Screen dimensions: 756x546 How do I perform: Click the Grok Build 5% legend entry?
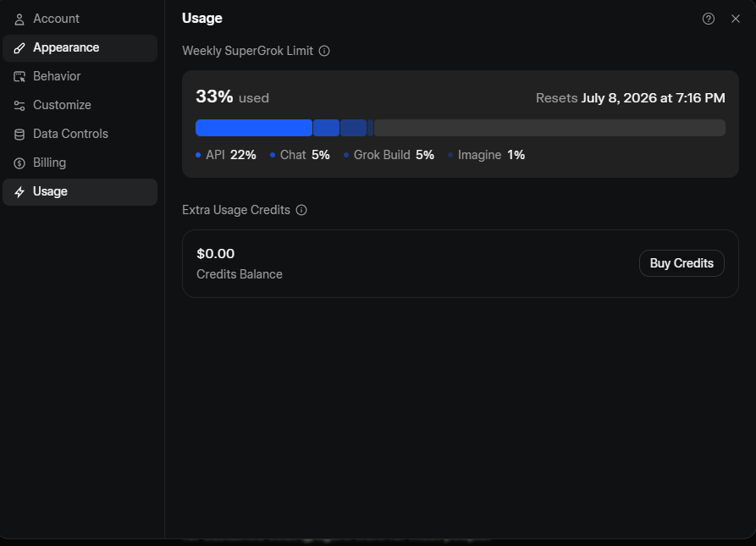(389, 155)
